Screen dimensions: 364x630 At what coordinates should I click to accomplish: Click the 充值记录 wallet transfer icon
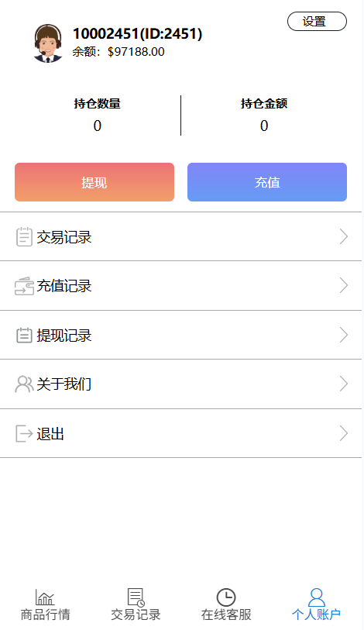pos(24,286)
